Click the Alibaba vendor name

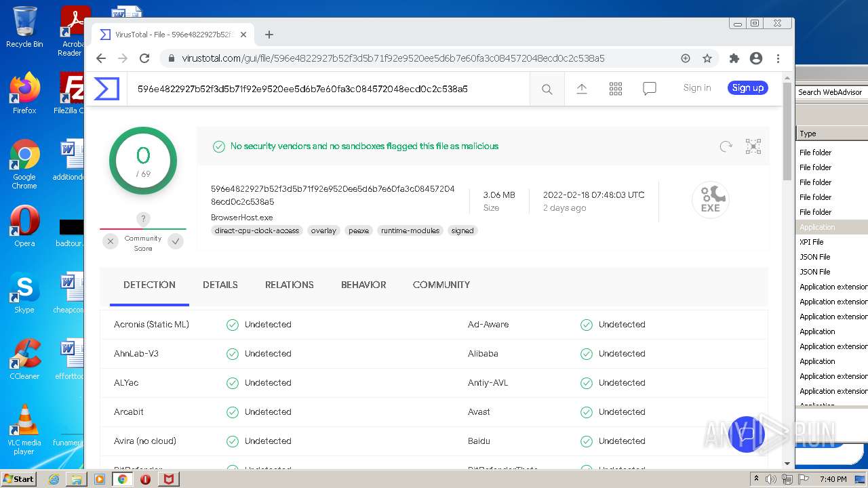483,354
